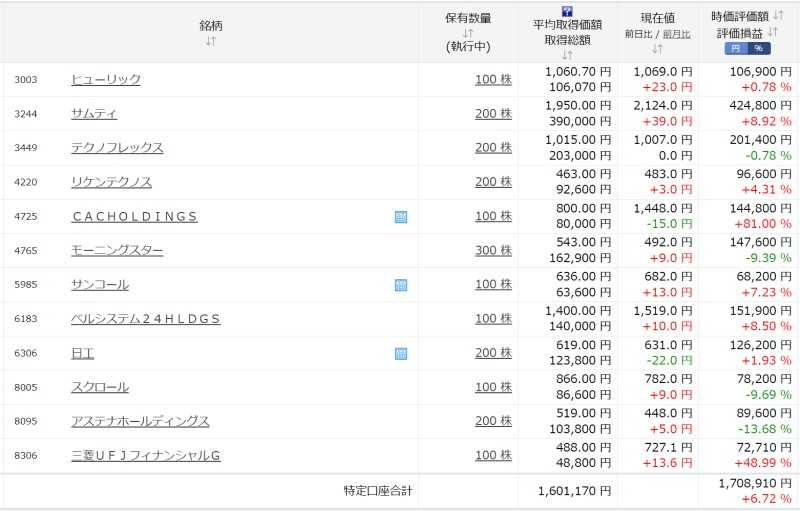
Task: Select the 保有数量 column header
Action: click(468, 18)
